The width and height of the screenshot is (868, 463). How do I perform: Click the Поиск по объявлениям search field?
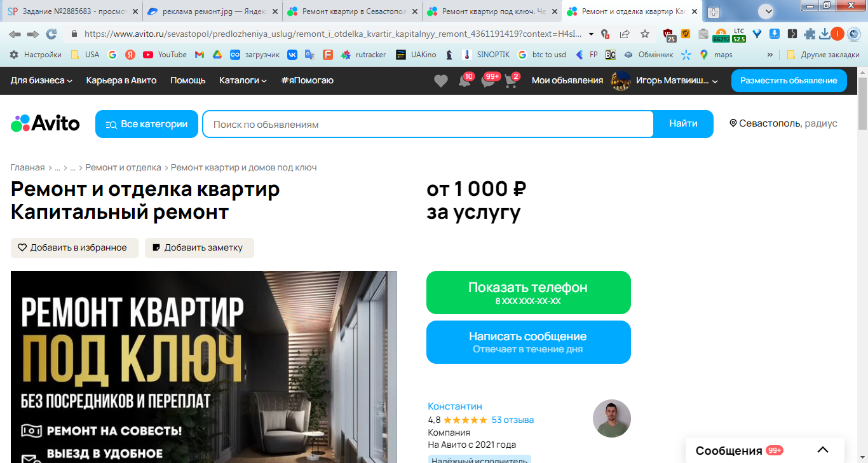(x=428, y=124)
